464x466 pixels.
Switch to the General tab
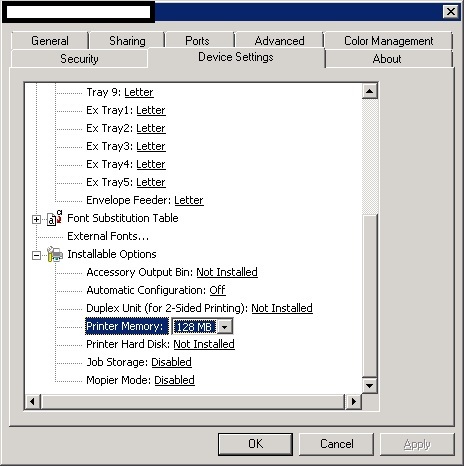coord(50,41)
